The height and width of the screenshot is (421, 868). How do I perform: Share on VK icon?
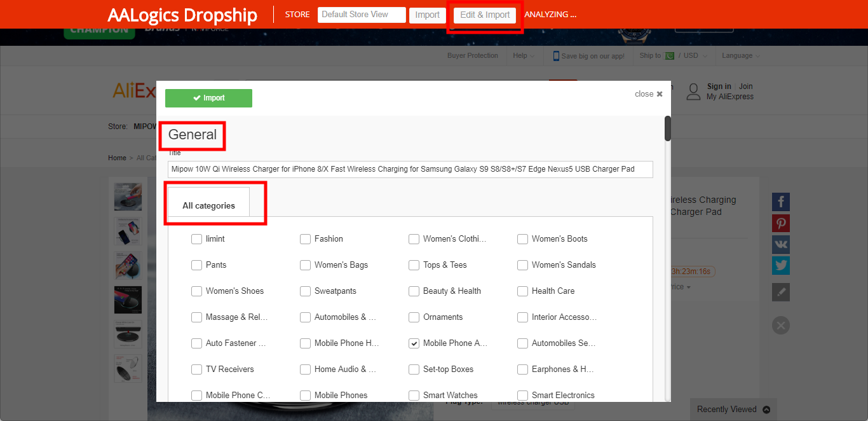781,244
